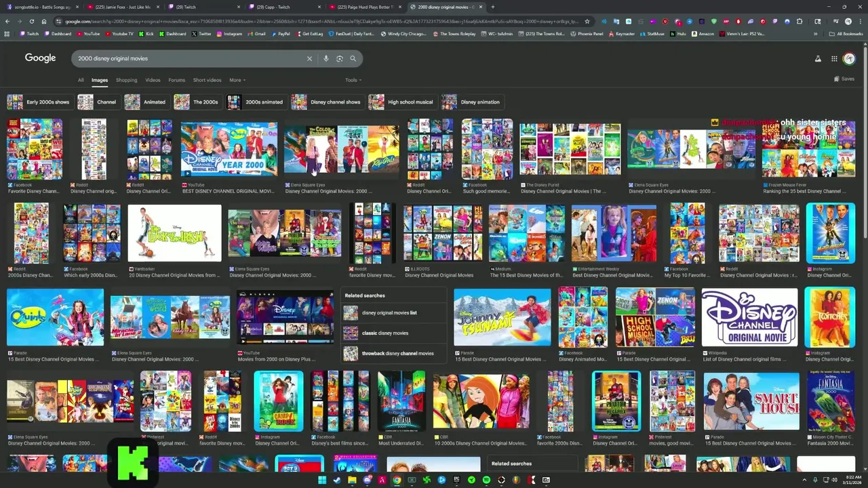Screen dimensions: 868x488
Task: Click the browser back arrow
Action: click(x=7, y=21)
